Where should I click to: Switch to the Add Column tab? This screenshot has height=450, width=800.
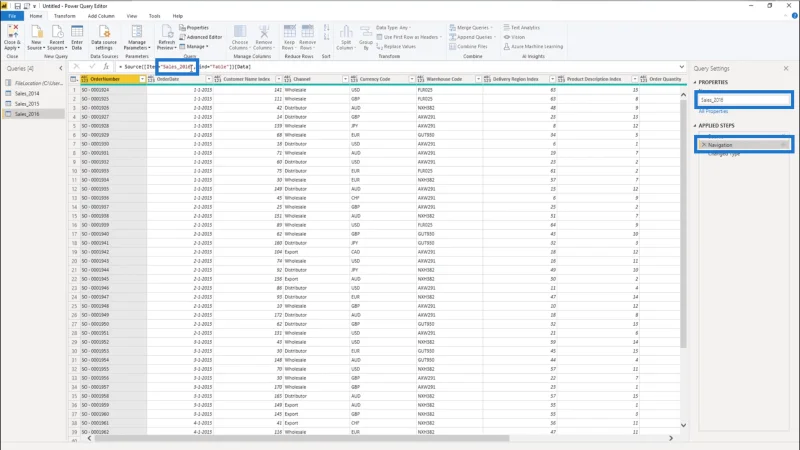[x=101, y=16]
